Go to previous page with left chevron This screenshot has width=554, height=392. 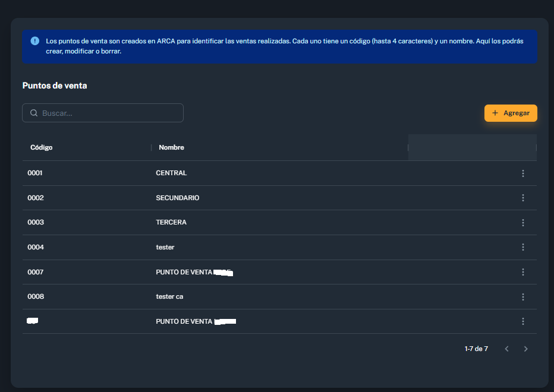point(506,349)
